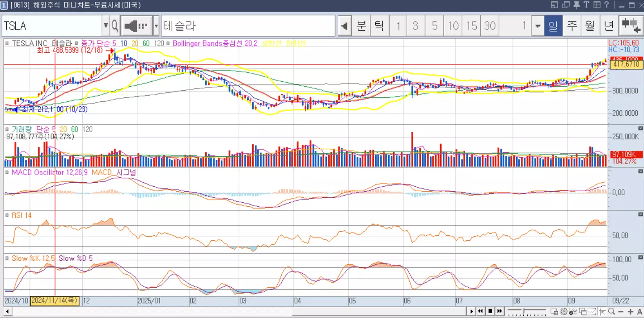Image resolution: width=644 pixels, height=318 pixels.
Task: Select the 30 interval button
Action: pos(490,26)
